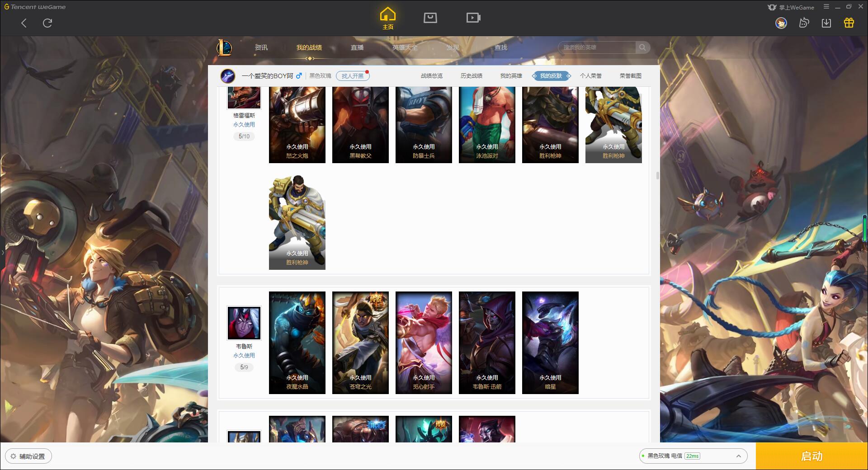Click the 5/10 skin count badge
Viewport: 868px width, 470px height.
point(244,136)
